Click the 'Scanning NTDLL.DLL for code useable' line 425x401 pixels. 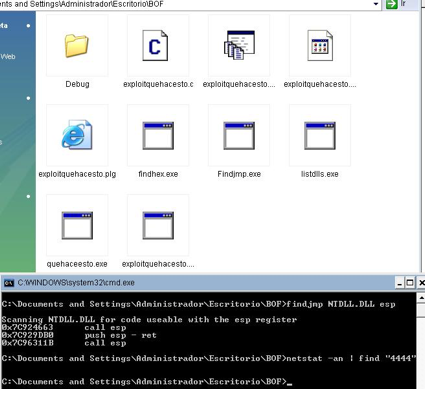click(149, 320)
